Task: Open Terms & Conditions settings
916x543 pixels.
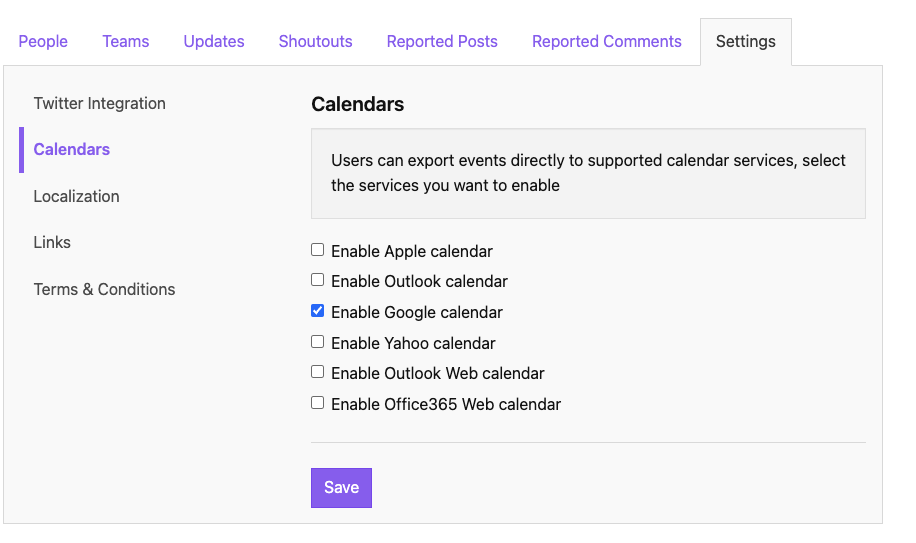Action: 104,289
